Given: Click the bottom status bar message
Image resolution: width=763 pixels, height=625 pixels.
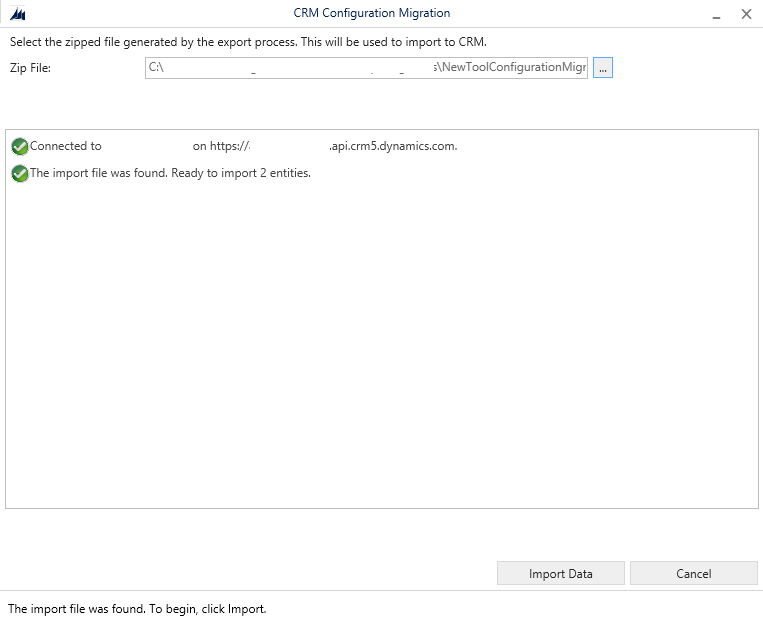Looking at the screenshot, I should 137,608.
